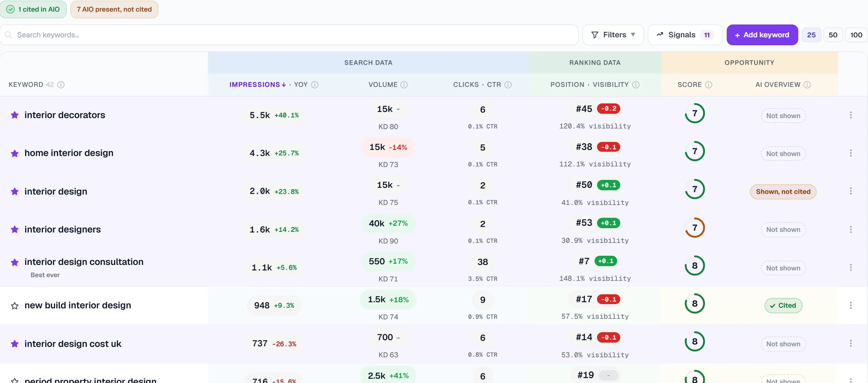Click the Add keyword button

pos(762,35)
